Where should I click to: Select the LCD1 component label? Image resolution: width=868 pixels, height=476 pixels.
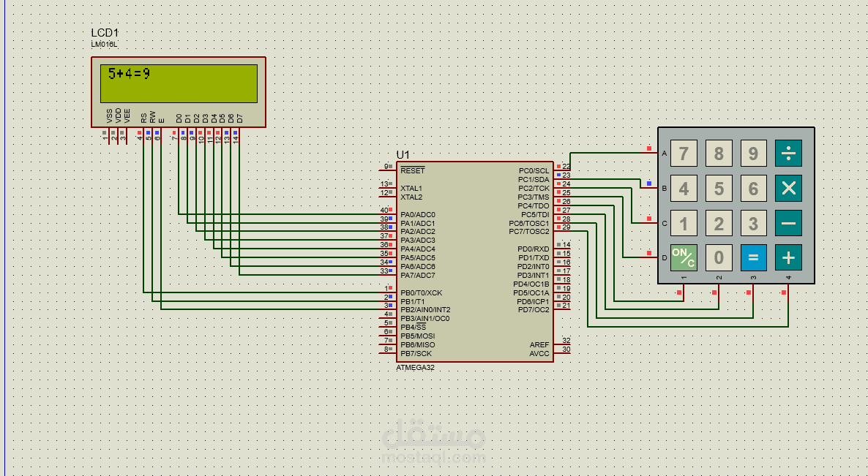click(x=105, y=33)
